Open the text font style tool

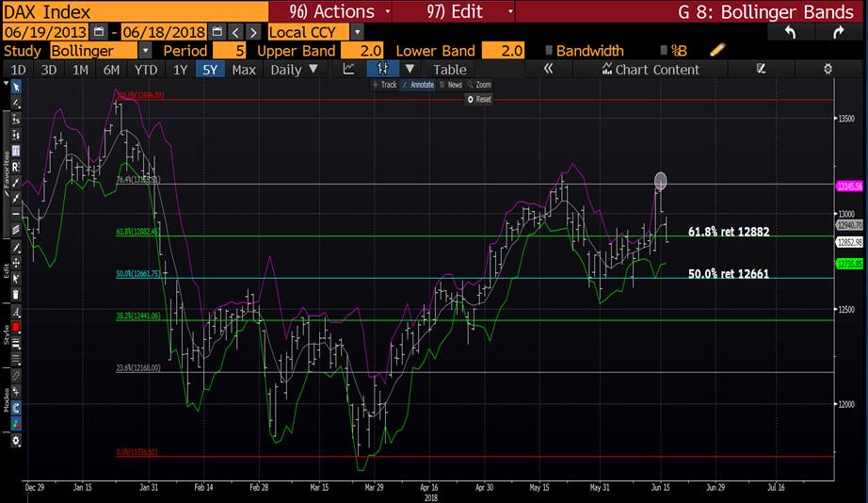pos(16,312)
